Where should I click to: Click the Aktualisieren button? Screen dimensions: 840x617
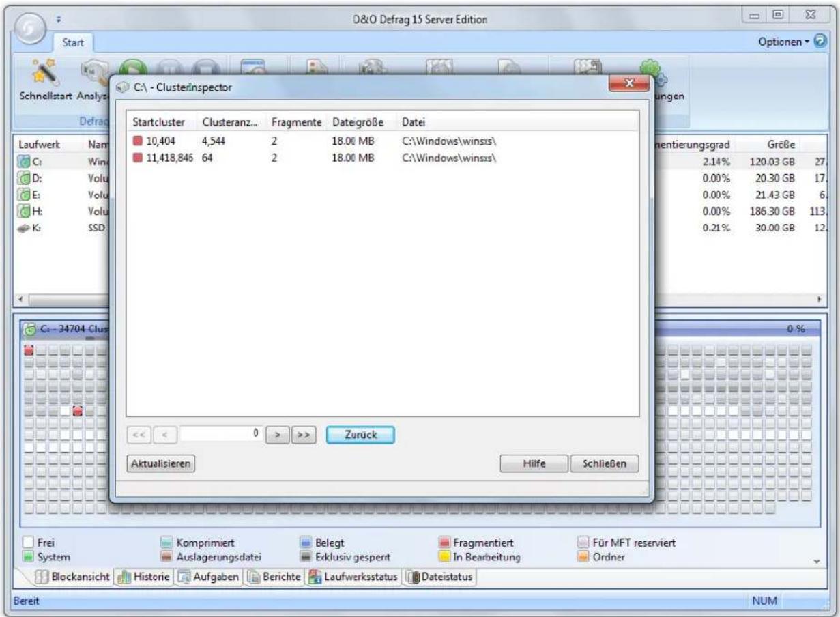click(161, 463)
